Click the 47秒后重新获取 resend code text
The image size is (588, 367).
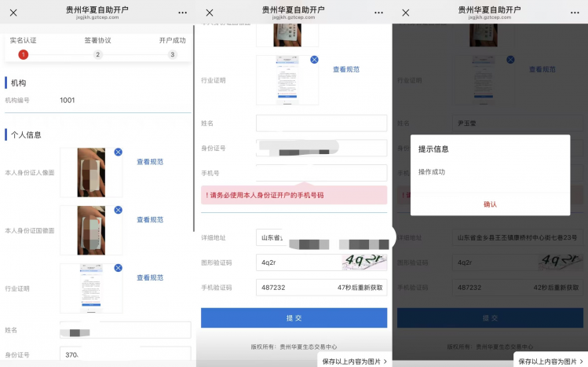pyautogui.click(x=360, y=288)
